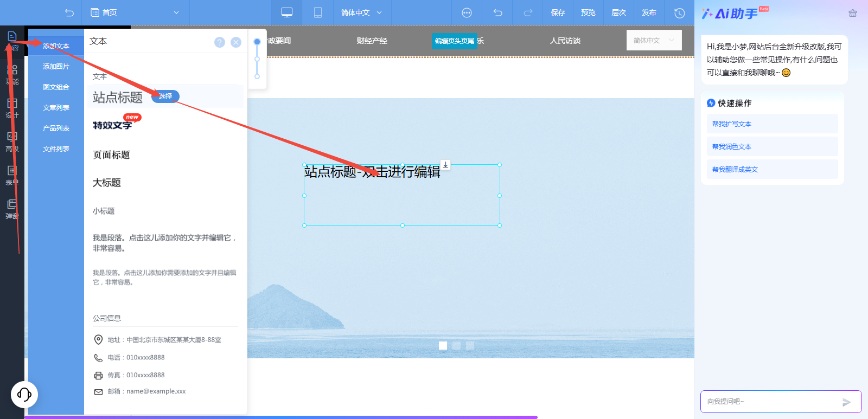Select the 传真 fax info item
868x419 pixels.
tap(130, 375)
